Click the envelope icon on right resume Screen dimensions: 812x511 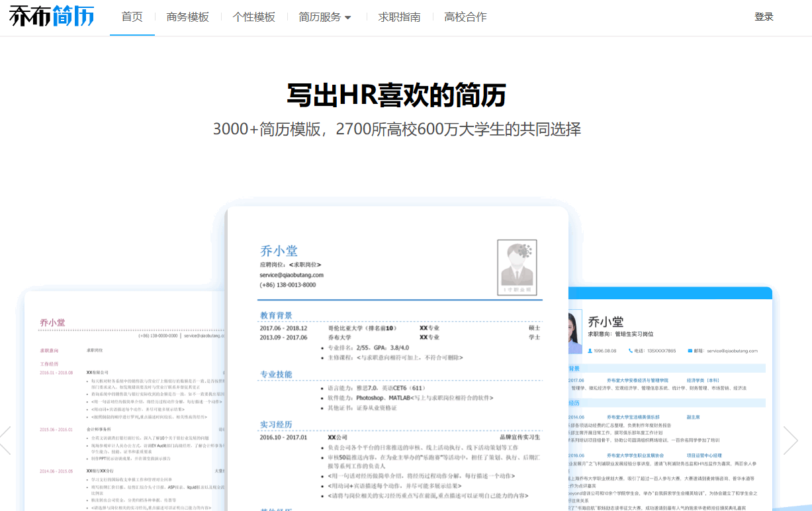pyautogui.click(x=691, y=351)
